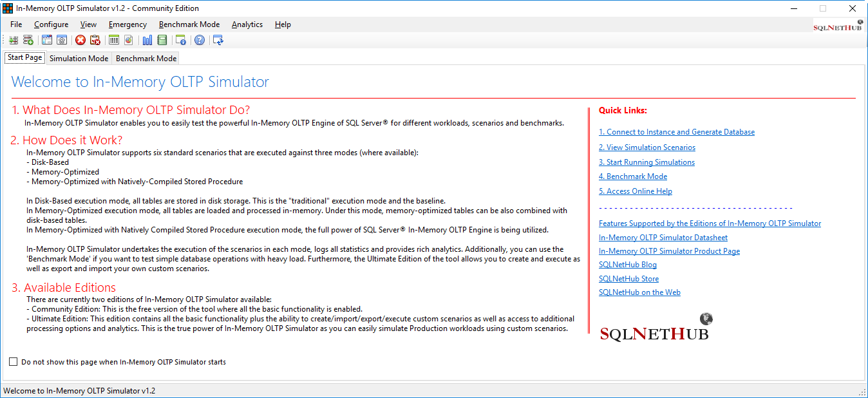Click the Natively-Compiled Stored Procedure list line

tap(135, 182)
